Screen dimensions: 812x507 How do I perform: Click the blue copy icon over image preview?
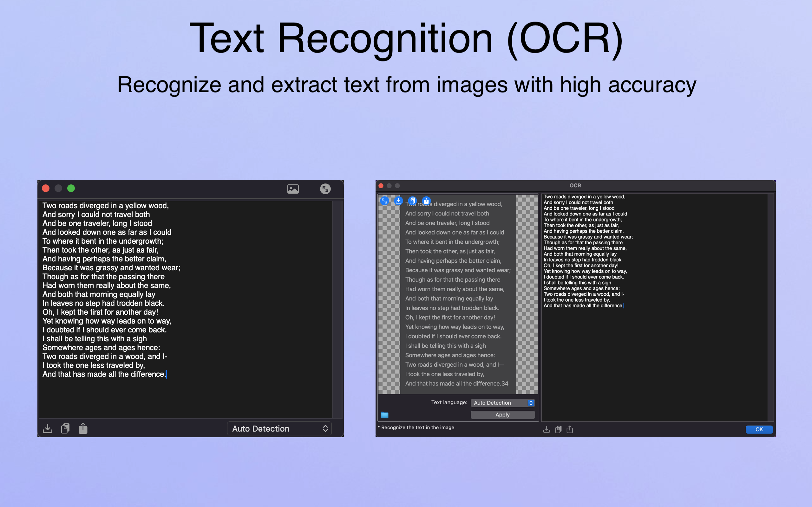coord(412,201)
